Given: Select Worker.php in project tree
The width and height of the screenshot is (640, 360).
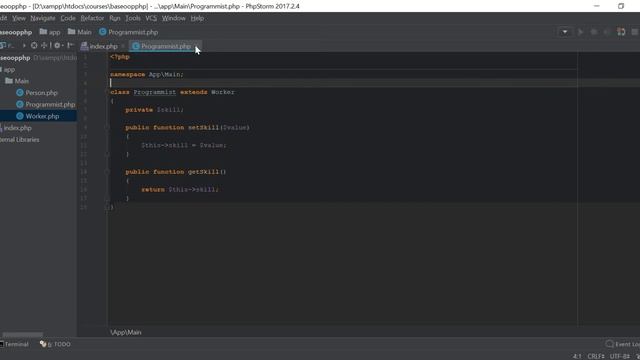Looking at the screenshot, I should 42,116.
